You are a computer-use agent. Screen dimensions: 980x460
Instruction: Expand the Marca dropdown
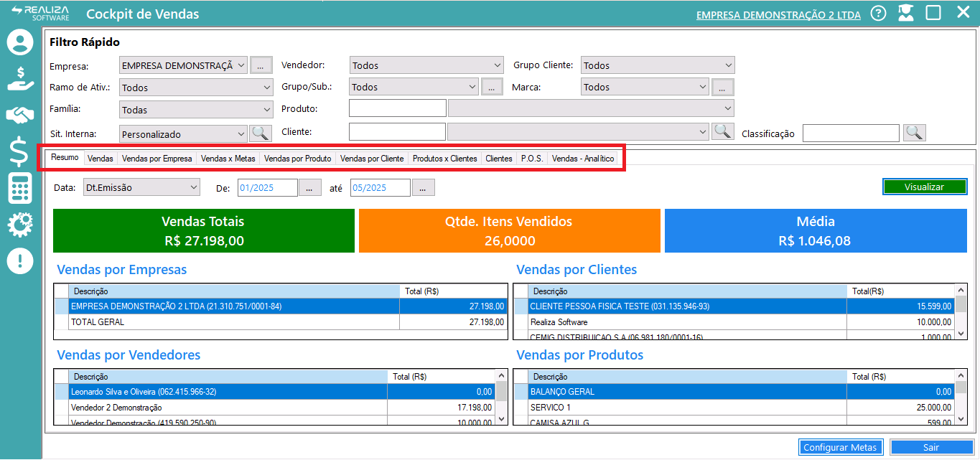645,87
